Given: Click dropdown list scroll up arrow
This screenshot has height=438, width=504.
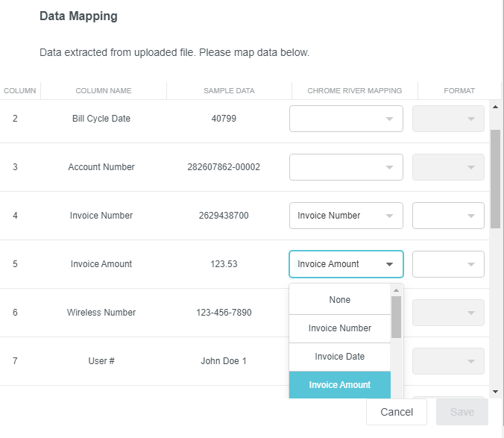Looking at the screenshot, I should pos(396,290).
